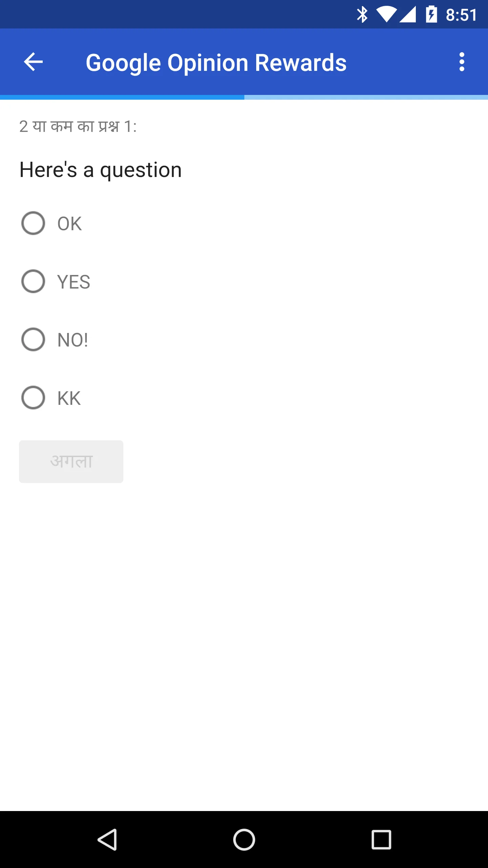Open recent apps square button

[381, 840]
